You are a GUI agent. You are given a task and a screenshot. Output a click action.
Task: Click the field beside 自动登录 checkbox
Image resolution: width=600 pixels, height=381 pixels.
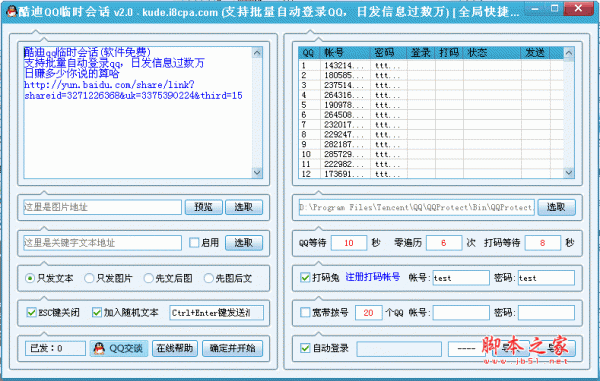tap(399, 348)
